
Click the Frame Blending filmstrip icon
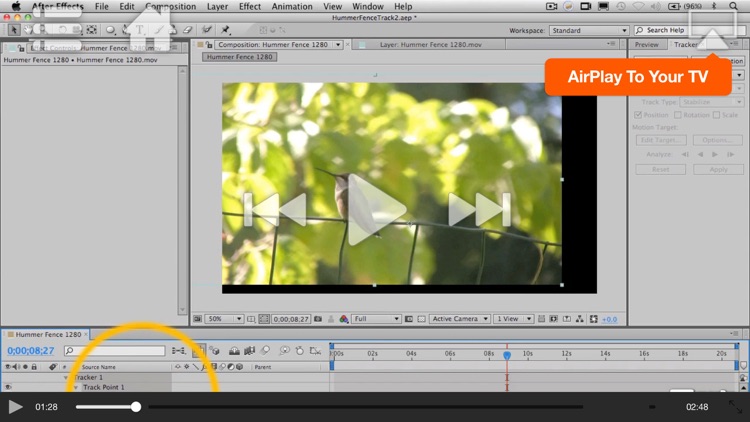[x=249, y=351]
